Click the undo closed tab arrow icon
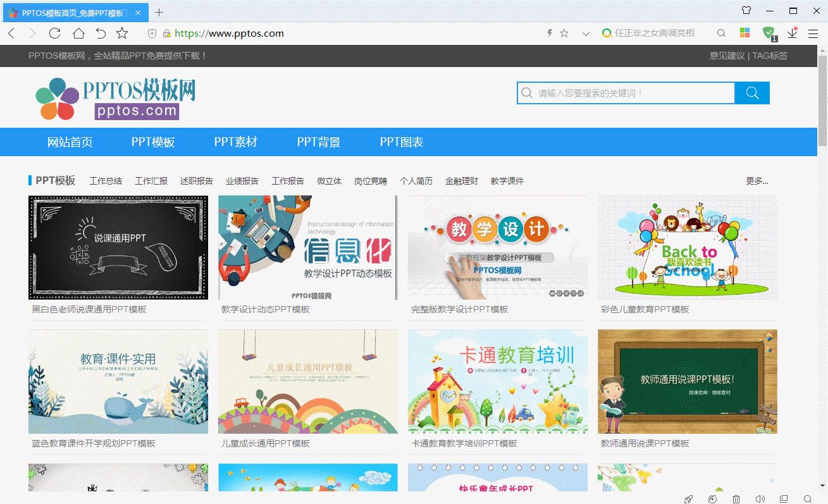The width and height of the screenshot is (828, 504). (101, 34)
